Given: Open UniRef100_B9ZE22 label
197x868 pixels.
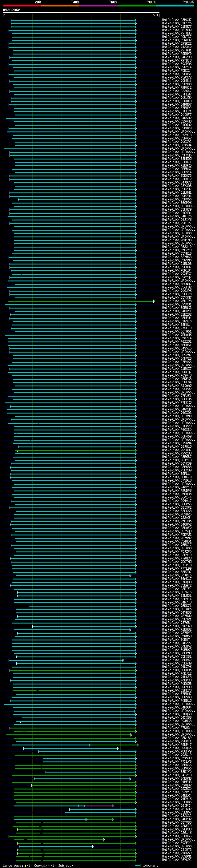Looking at the screenshot, I should pos(177,843).
